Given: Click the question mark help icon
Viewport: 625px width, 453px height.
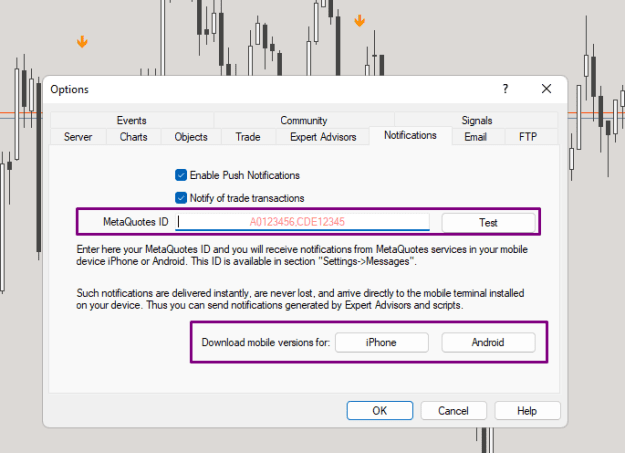Looking at the screenshot, I should pyautogui.click(x=505, y=89).
